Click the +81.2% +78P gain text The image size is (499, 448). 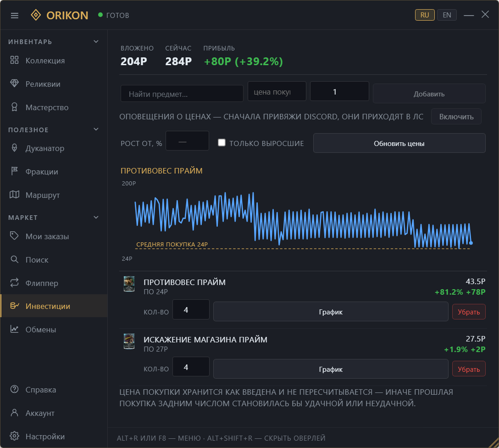460,292
